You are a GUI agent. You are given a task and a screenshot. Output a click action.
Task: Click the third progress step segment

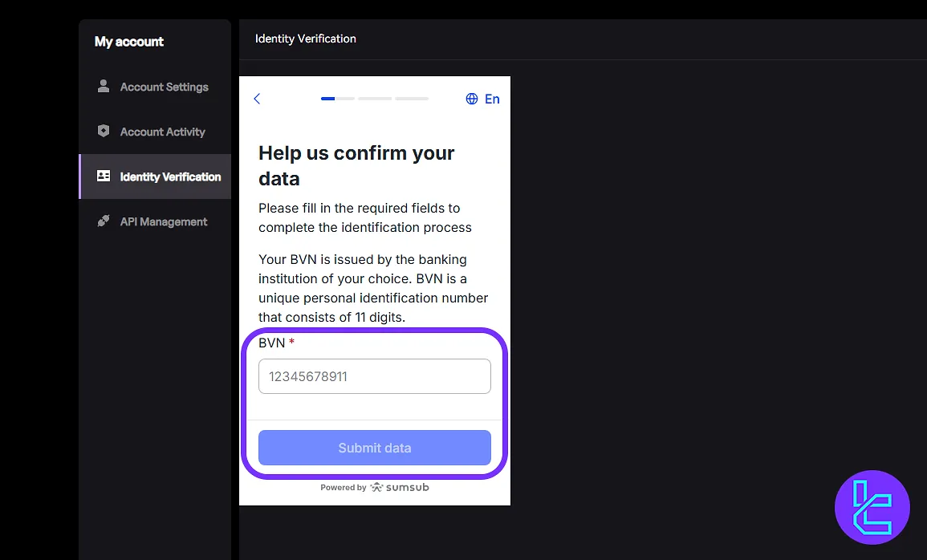412,99
